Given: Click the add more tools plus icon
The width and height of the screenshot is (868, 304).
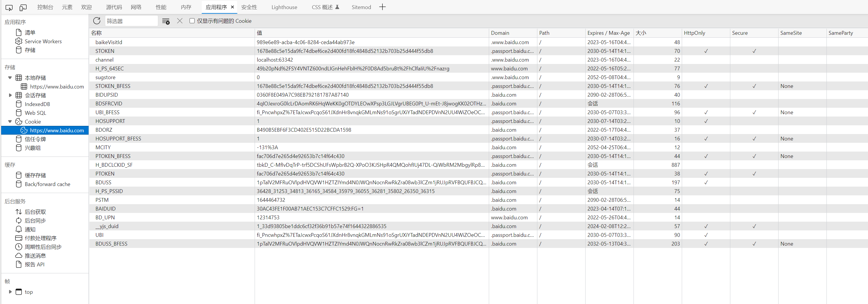Looking at the screenshot, I should click(x=382, y=7).
